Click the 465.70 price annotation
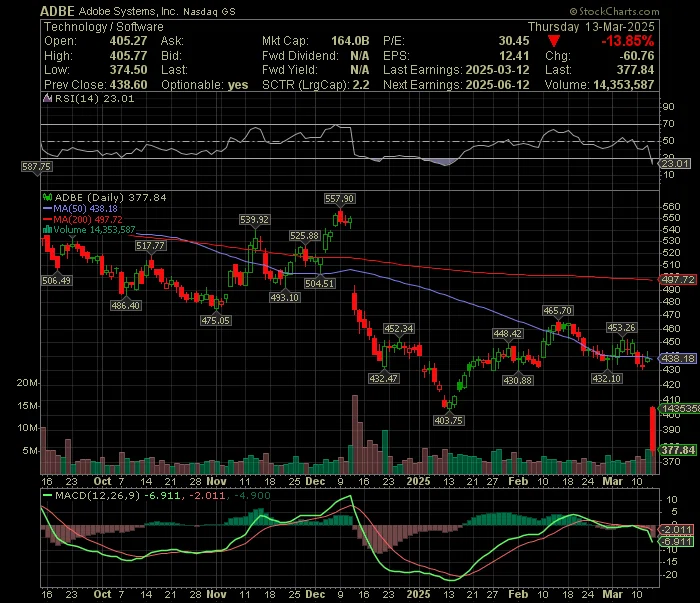Viewport: 700px width, 603px height. (x=558, y=310)
